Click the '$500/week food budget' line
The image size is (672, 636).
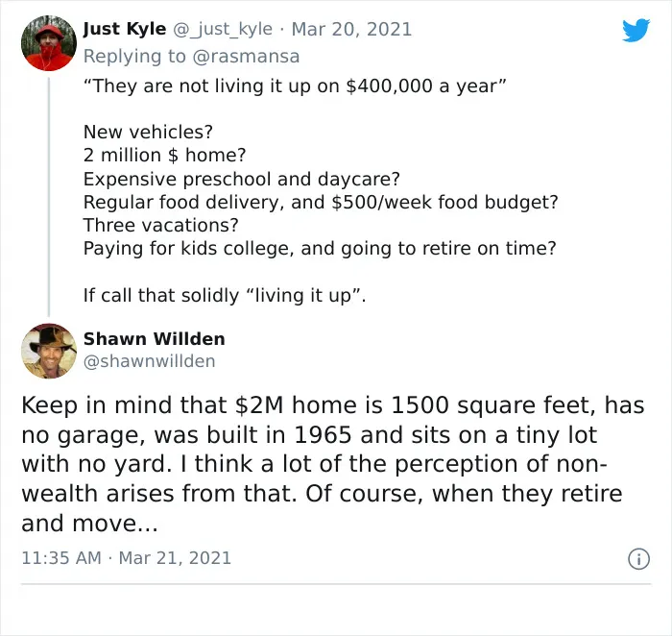[x=321, y=202]
